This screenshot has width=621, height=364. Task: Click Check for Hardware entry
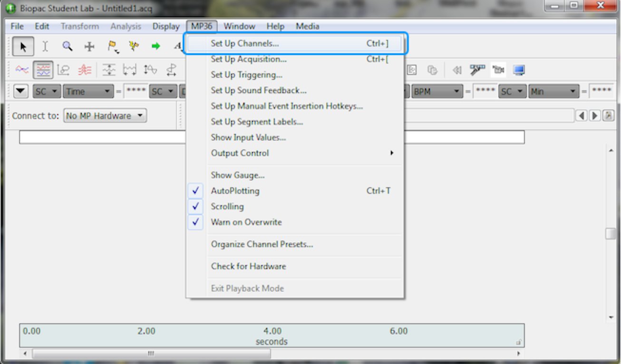[248, 266]
